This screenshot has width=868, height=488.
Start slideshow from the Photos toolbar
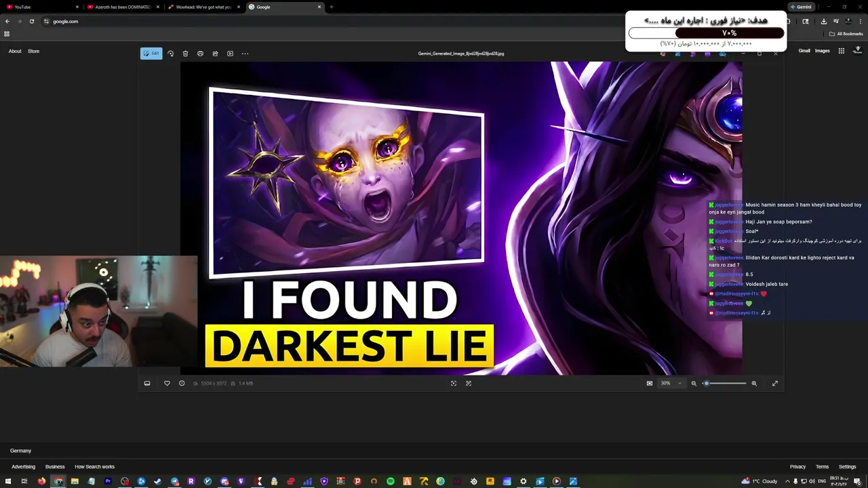[230, 54]
